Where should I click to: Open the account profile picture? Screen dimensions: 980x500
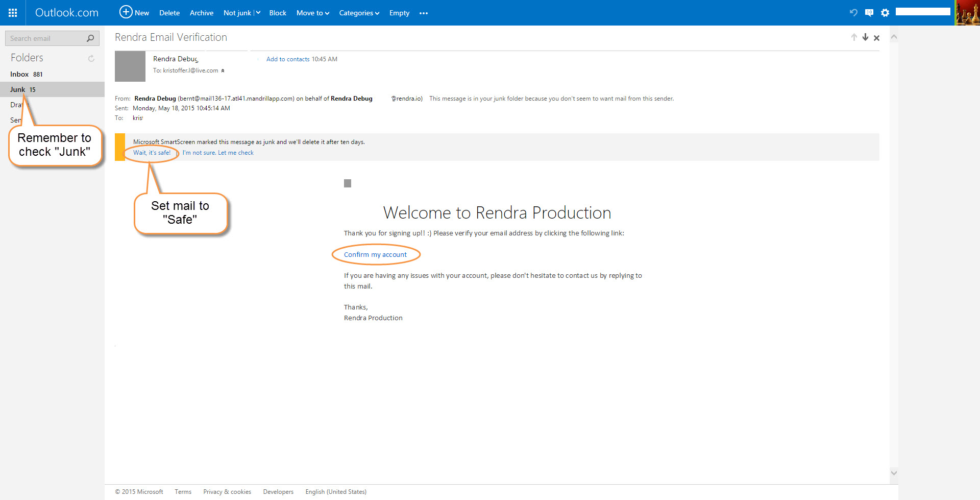(967, 13)
